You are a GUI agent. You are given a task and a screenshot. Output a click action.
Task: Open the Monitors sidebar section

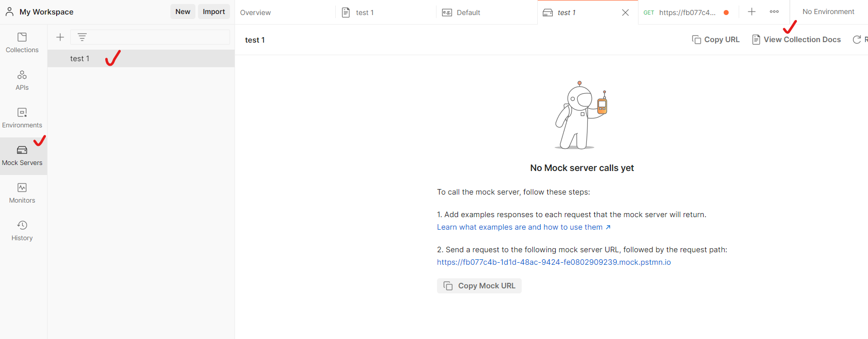click(22, 194)
